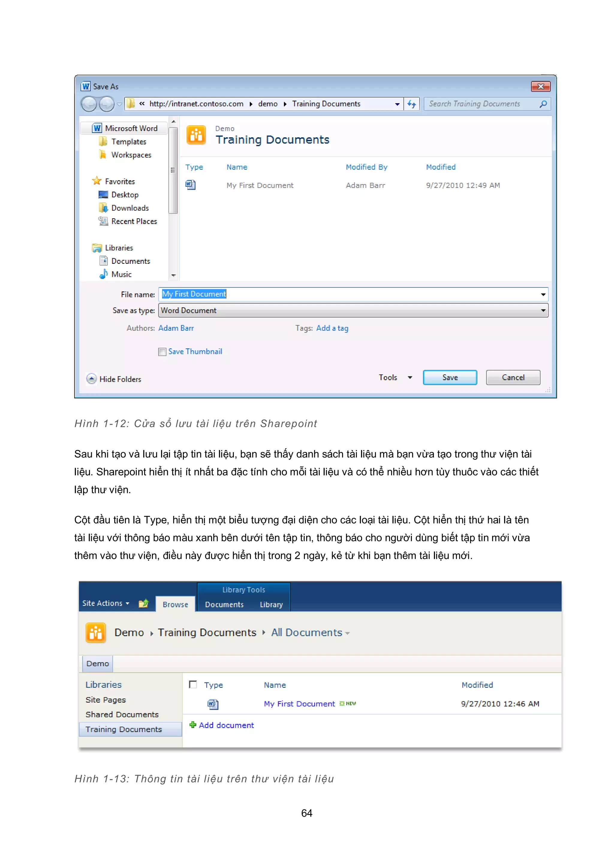This screenshot has width=614, height=868.
Task: Open Downloads under Favorites
Action: pyautogui.click(x=124, y=208)
